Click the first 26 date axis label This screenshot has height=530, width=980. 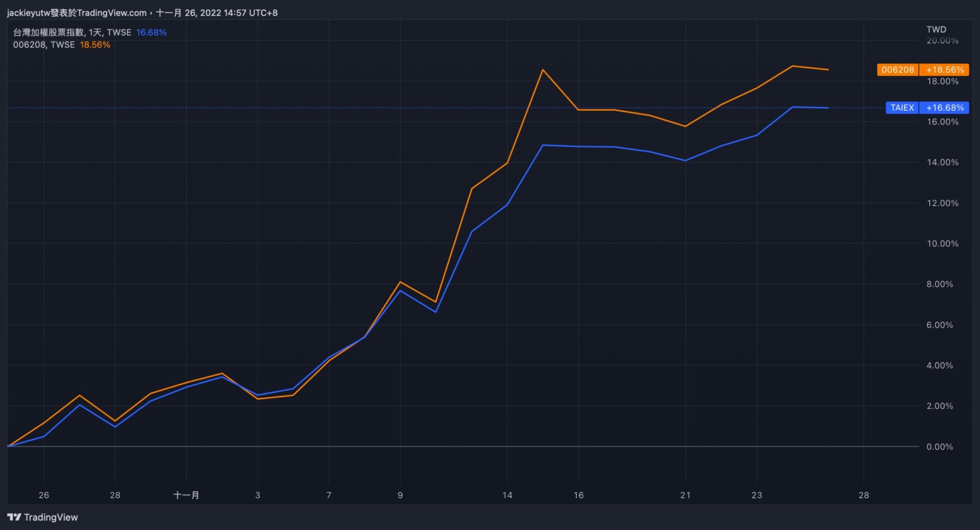43,495
